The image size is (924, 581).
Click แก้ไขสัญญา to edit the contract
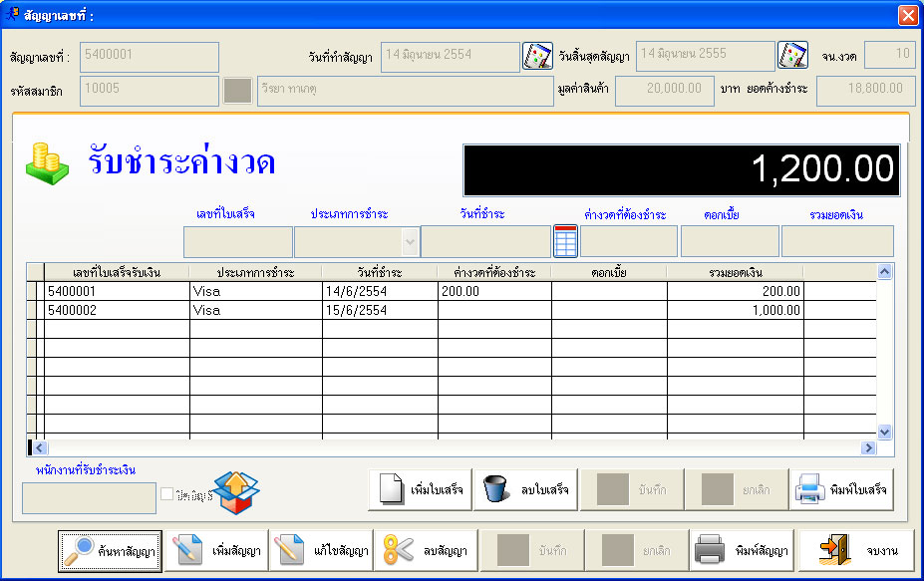[x=321, y=551]
